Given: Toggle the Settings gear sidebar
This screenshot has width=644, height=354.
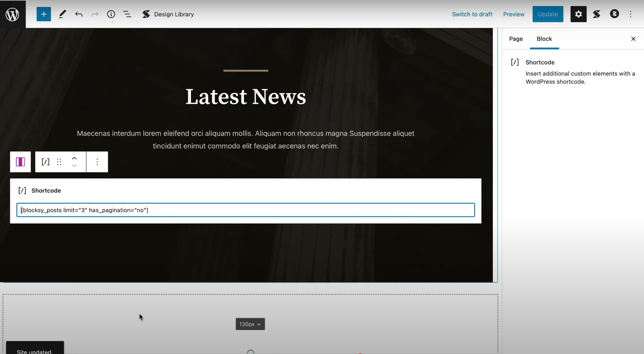Looking at the screenshot, I should coord(578,14).
